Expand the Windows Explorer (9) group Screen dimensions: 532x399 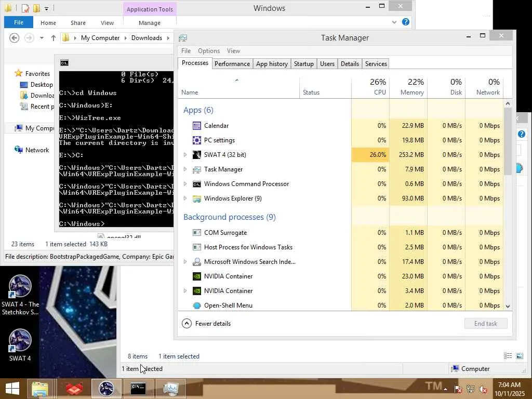tap(185, 198)
